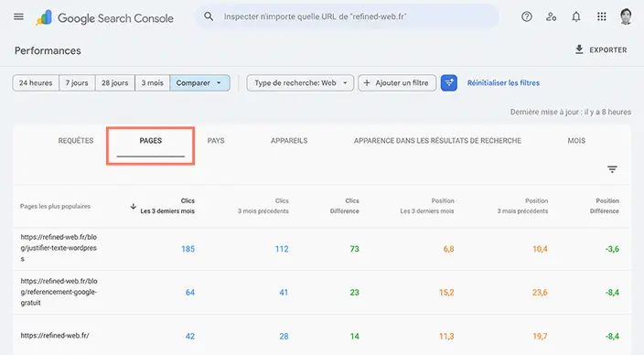Open the Comparer dropdown
Screen dimensions: 644x355
(199, 82)
